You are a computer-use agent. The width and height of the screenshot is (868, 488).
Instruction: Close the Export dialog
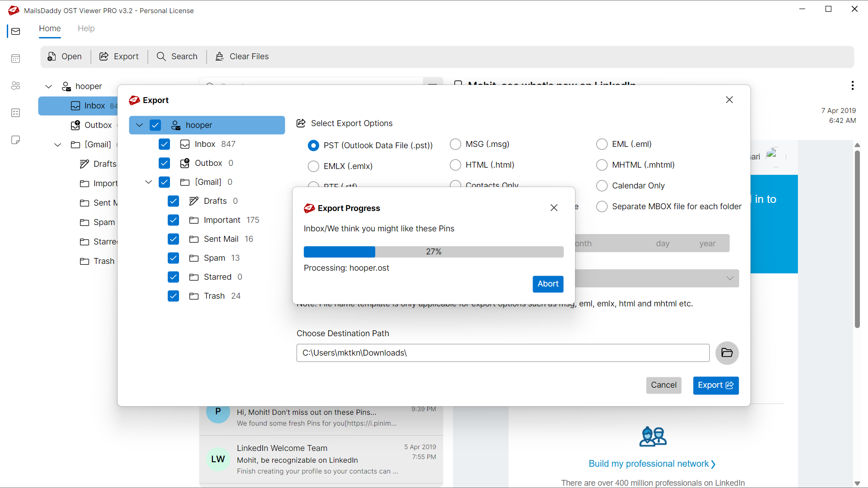pyautogui.click(x=729, y=100)
